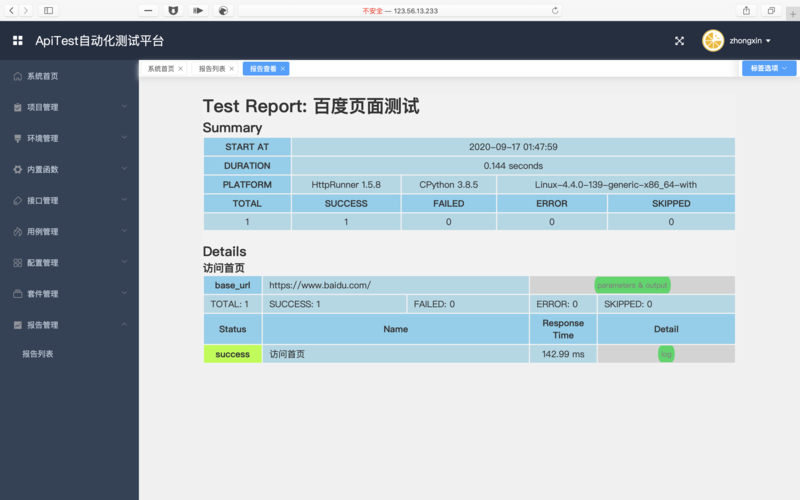
Task: Expand the 环境管理 chevron
Action: pos(124,137)
